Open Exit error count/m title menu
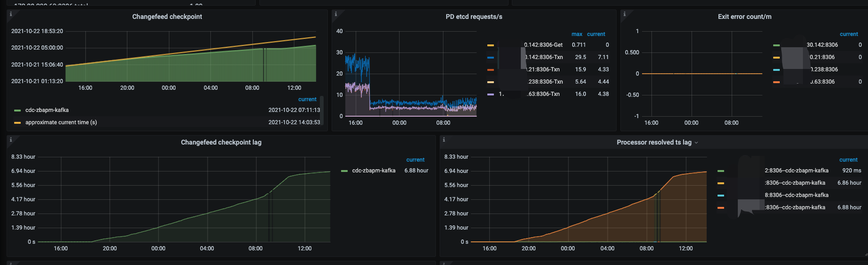This screenshot has width=868, height=265. pos(744,17)
